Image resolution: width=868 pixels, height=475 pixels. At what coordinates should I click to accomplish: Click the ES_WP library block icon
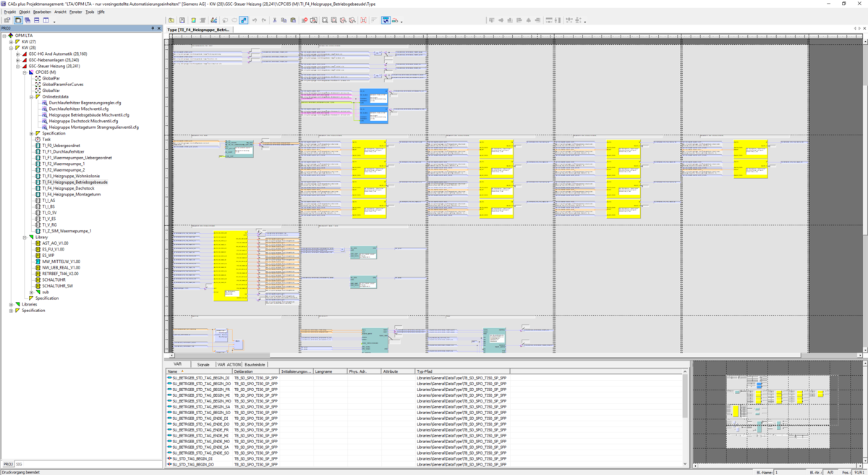pos(38,256)
